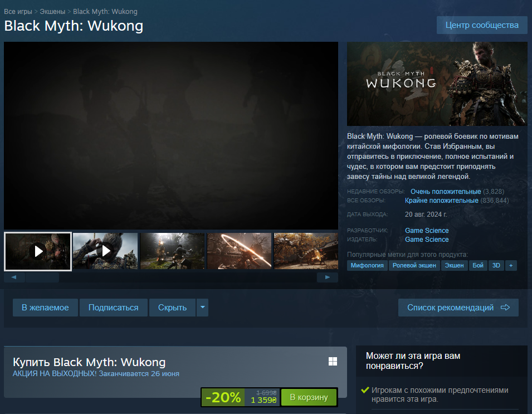Go to Все игры breadcrumb
Viewport: 532px width, 414px height.
[x=18, y=12]
